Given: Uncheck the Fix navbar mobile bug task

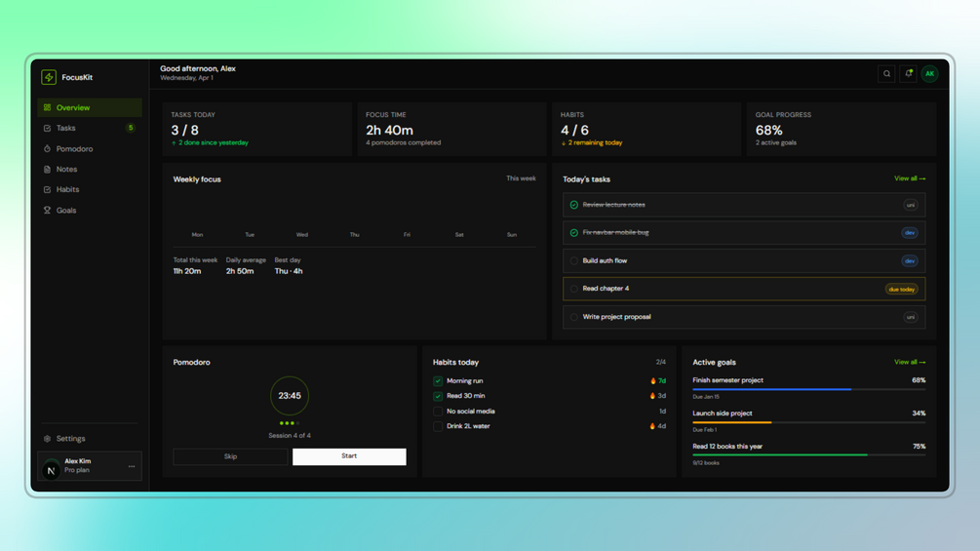Looking at the screenshot, I should 573,232.
